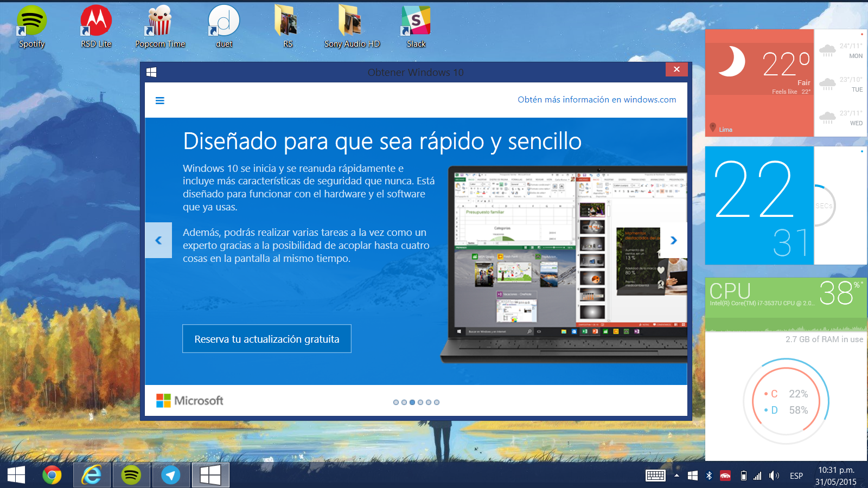This screenshot has width=868, height=488.
Task: Click the Windows logo in dialog title bar
Action: click(151, 72)
